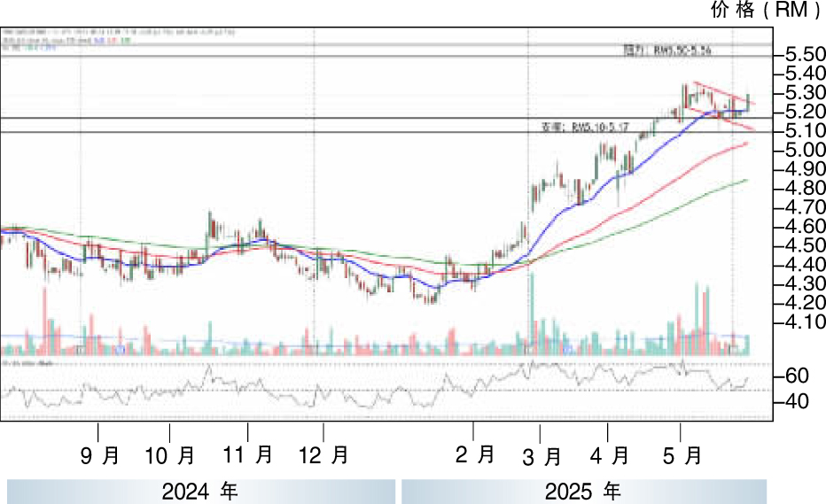Select the 2 月 date axis label

tap(474, 456)
